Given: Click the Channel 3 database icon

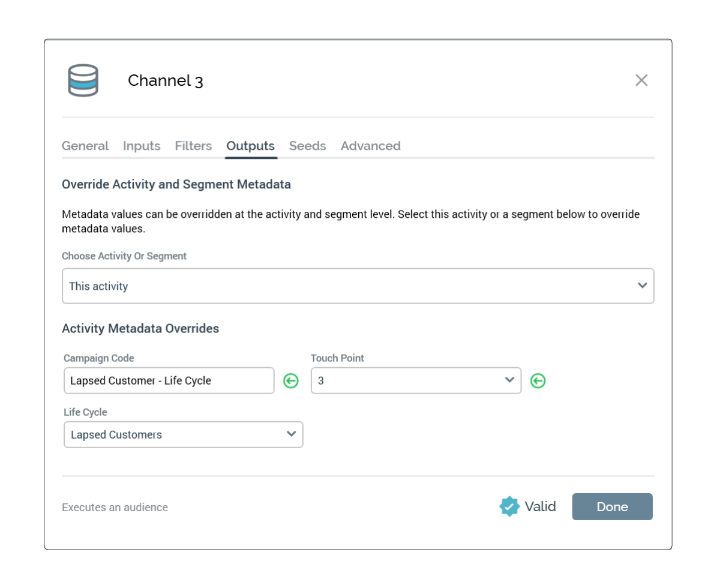Looking at the screenshot, I should click(83, 80).
